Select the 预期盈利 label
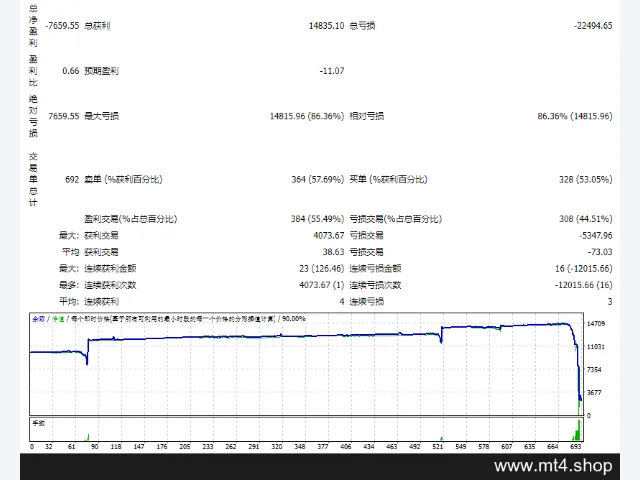 (102, 71)
